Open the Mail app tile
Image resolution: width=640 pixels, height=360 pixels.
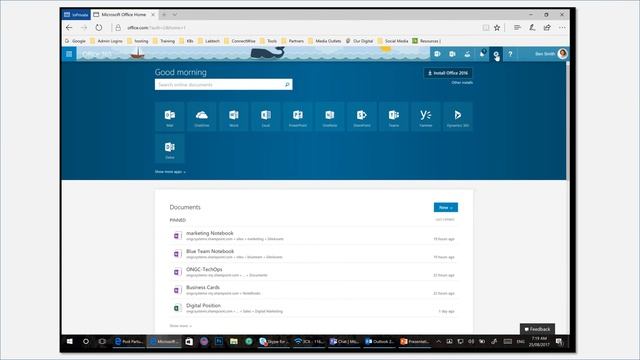[x=170, y=117]
